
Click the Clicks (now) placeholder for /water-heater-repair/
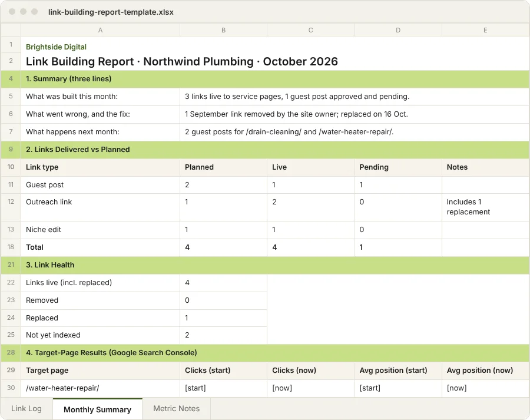[310, 388]
